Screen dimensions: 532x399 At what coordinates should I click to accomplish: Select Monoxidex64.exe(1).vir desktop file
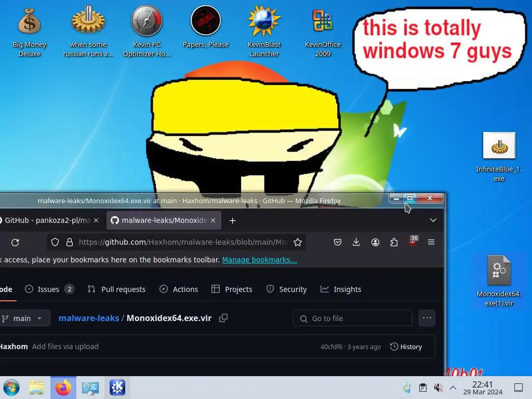point(499,281)
